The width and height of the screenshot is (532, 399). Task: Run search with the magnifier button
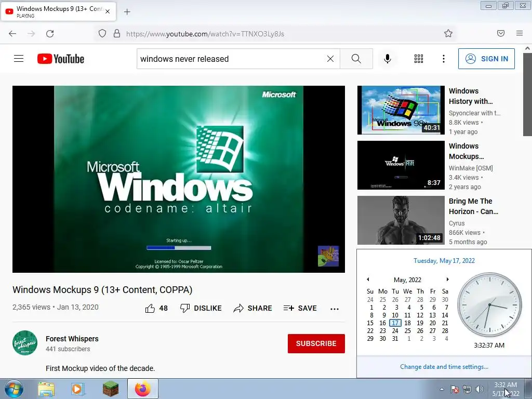(x=356, y=59)
